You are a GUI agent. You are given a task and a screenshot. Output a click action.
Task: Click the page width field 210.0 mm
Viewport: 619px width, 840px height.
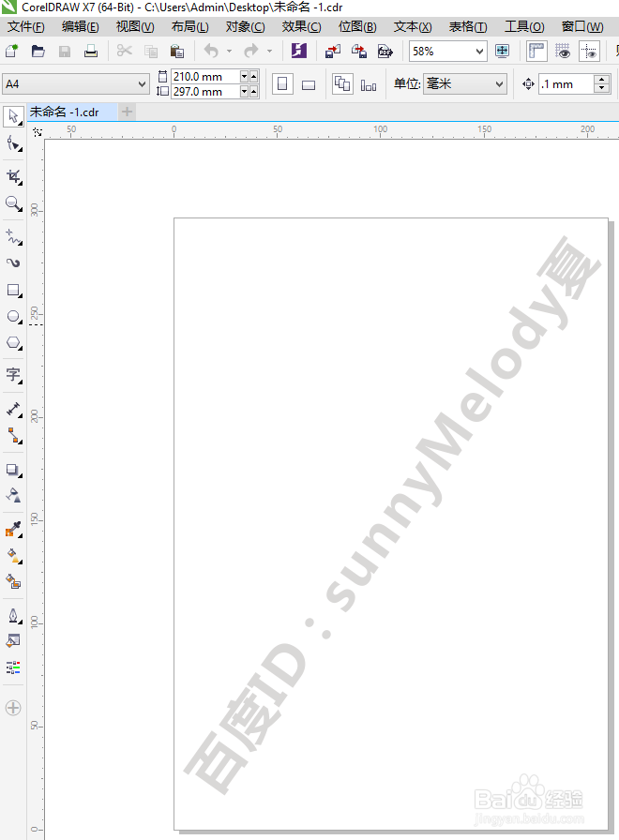point(205,77)
